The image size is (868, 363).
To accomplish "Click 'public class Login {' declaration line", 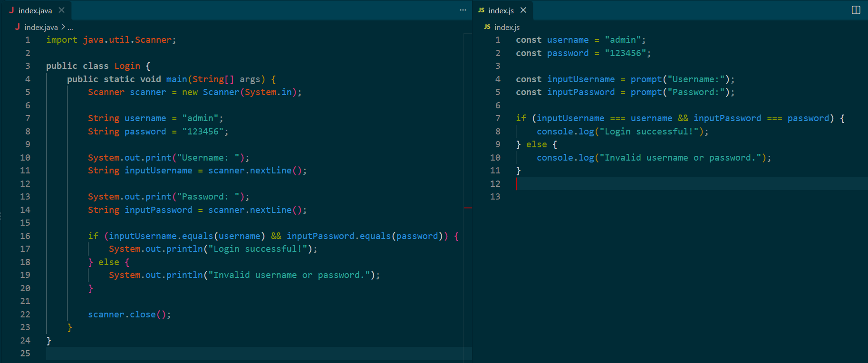I will (x=98, y=66).
